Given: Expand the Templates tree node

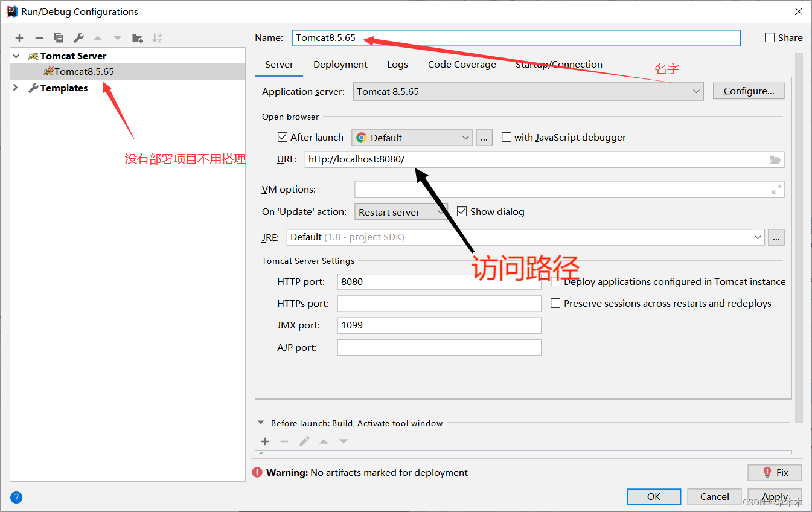Looking at the screenshot, I should [x=16, y=88].
